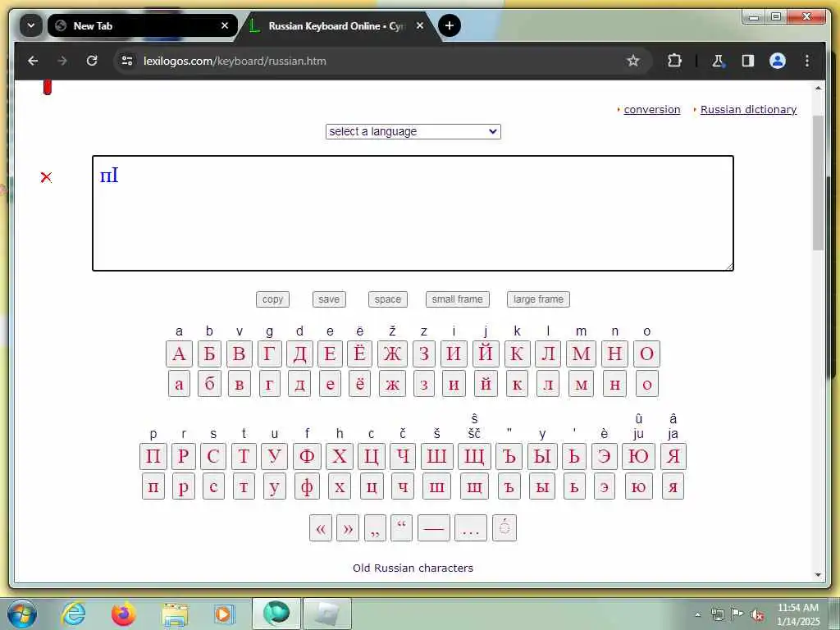Insert uppercase Щ key
This screenshot has height=630, width=840.
pyautogui.click(x=474, y=456)
